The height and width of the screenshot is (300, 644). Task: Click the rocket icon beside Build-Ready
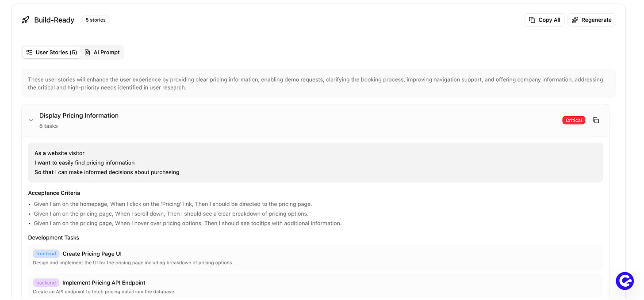[26, 20]
